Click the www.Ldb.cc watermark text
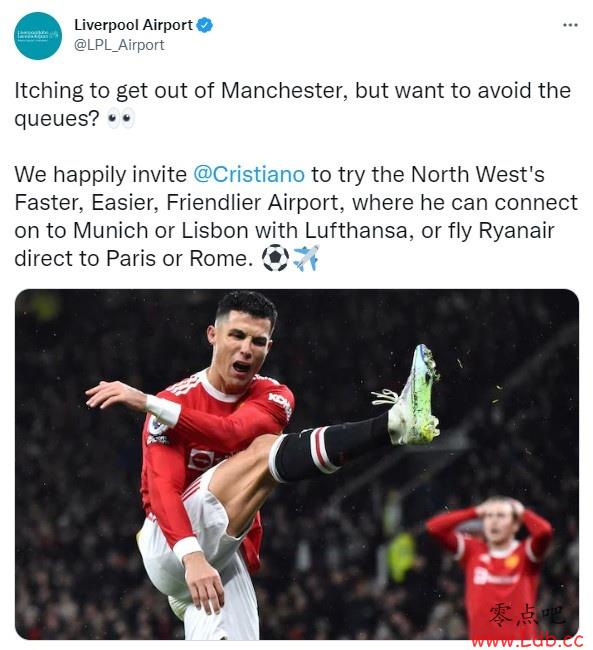The image size is (593, 650). 527,640
